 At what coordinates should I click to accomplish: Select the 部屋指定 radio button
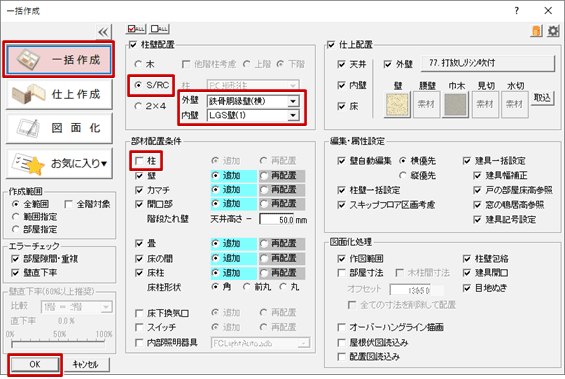[15, 229]
